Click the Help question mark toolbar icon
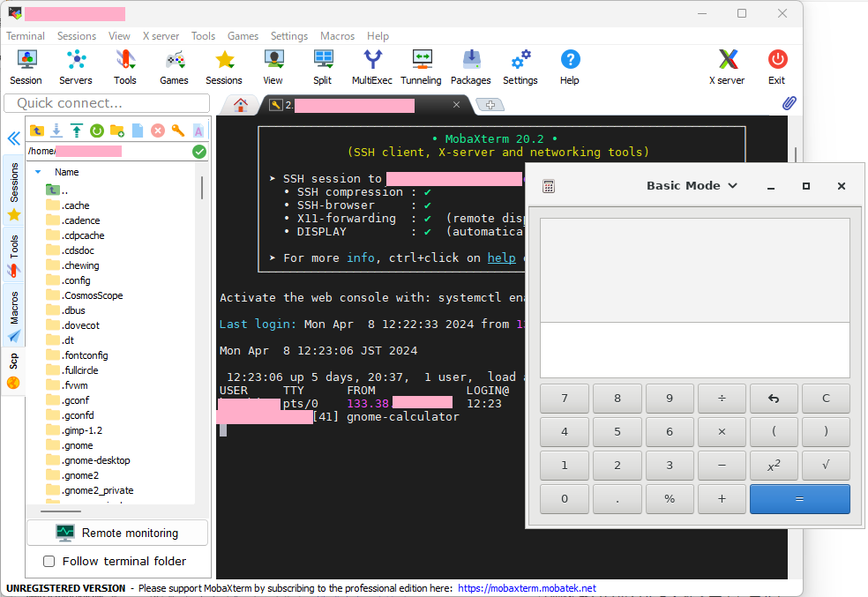The height and width of the screenshot is (597, 868). (570, 67)
